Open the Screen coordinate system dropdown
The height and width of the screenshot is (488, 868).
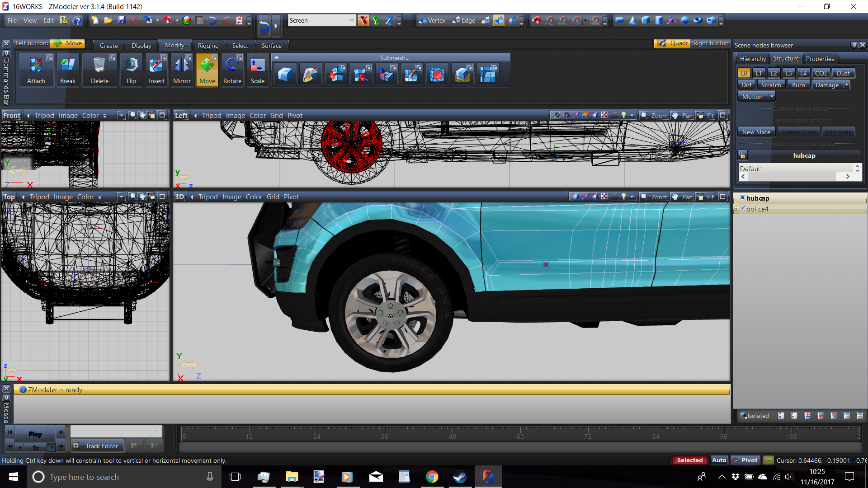point(351,20)
